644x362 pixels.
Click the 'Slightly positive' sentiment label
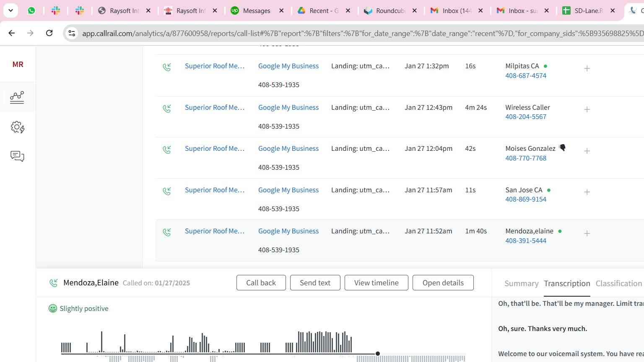84,308
